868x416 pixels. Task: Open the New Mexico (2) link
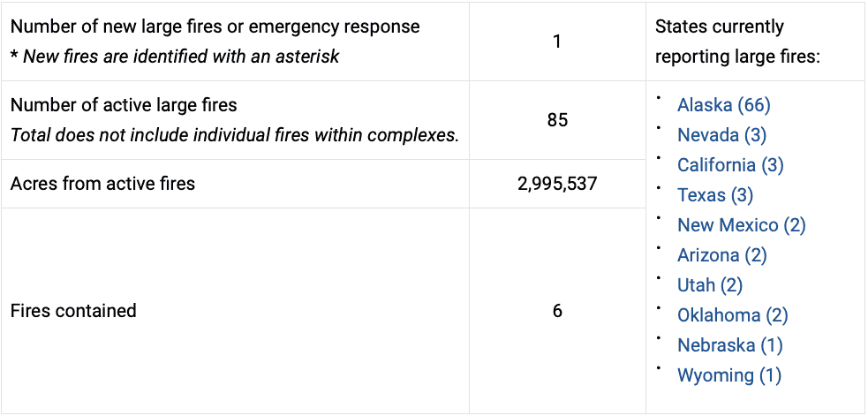pos(741,225)
